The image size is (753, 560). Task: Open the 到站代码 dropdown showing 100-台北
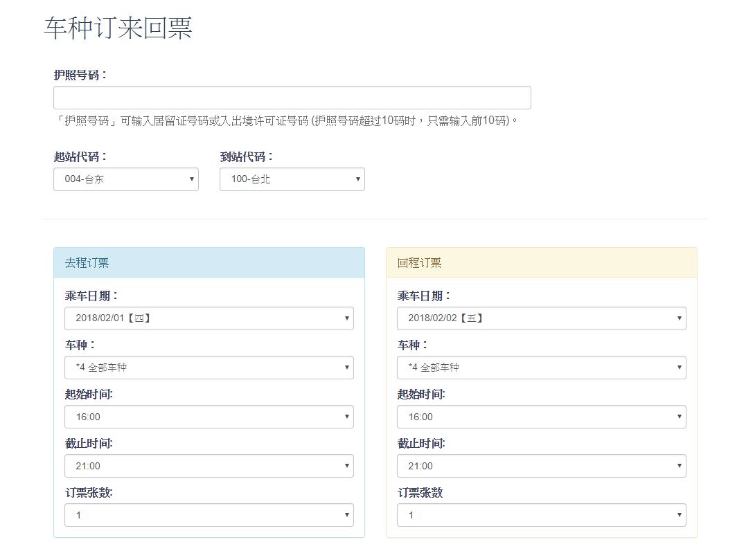[292, 179]
